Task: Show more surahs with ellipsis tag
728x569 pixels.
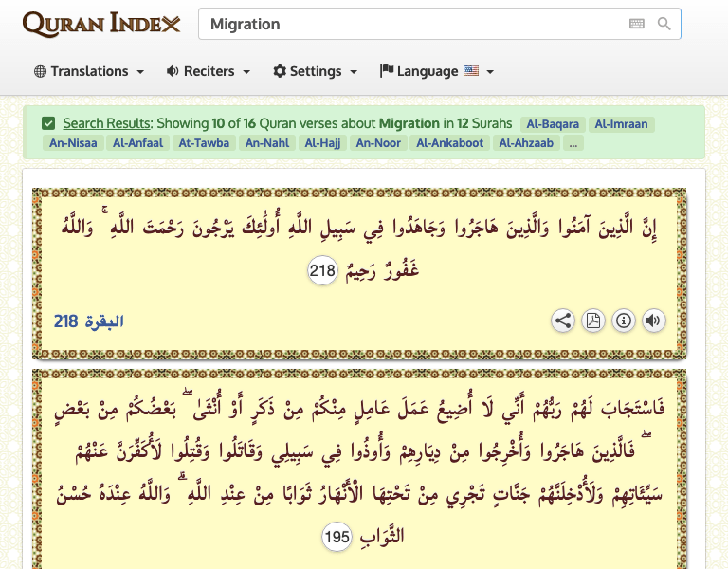Action: [x=573, y=143]
